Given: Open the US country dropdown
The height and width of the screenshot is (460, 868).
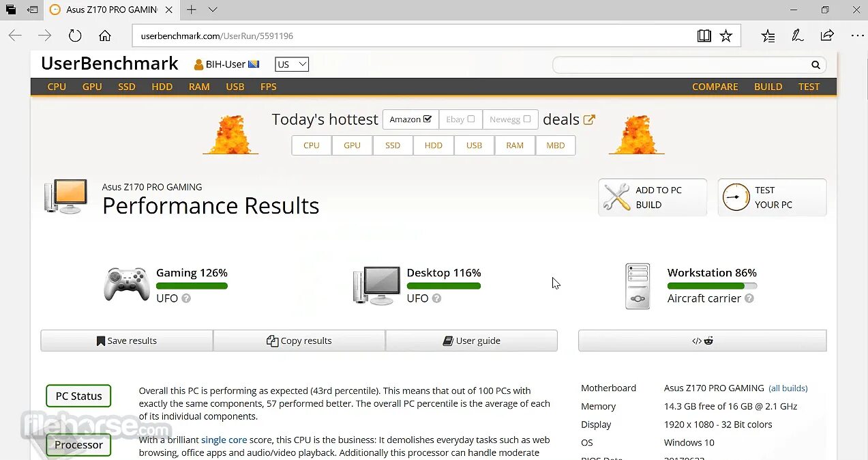Looking at the screenshot, I should 292,64.
